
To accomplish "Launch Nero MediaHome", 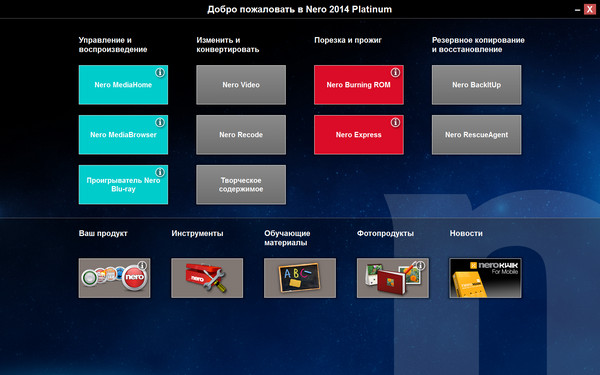I will point(123,85).
